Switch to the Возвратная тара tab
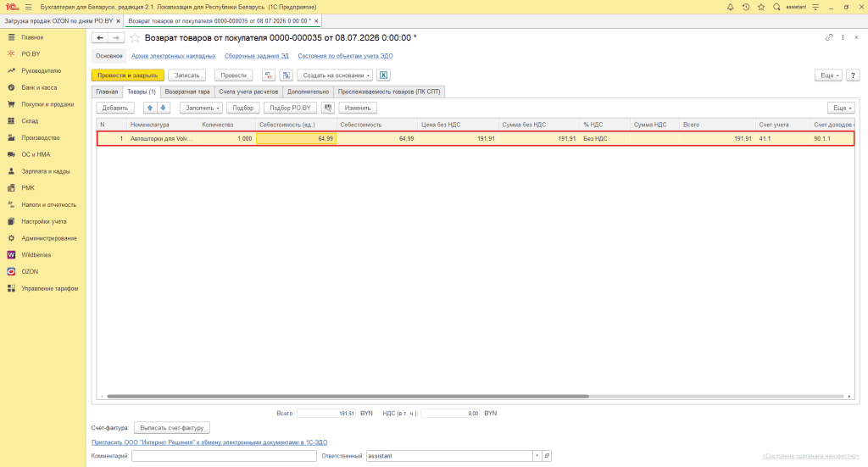This screenshot has height=467, width=868. tap(187, 92)
